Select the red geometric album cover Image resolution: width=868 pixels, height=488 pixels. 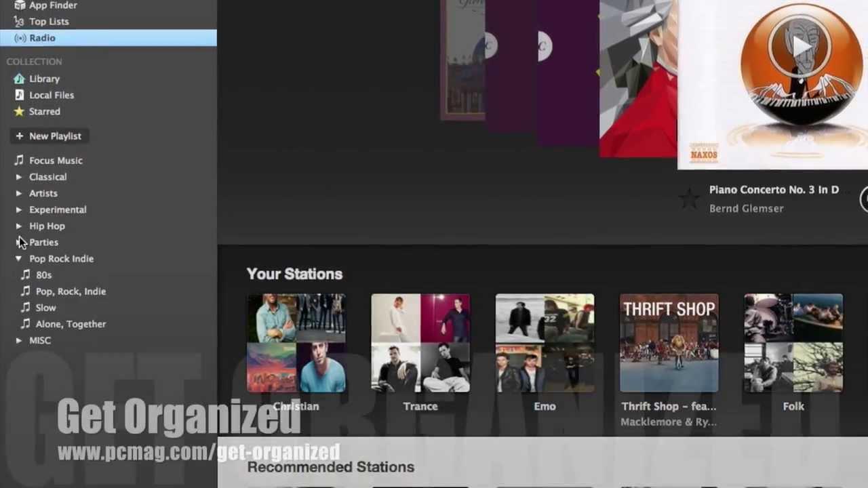638,79
